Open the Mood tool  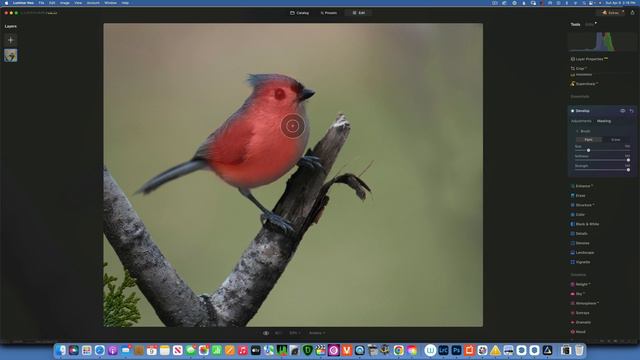click(578, 332)
